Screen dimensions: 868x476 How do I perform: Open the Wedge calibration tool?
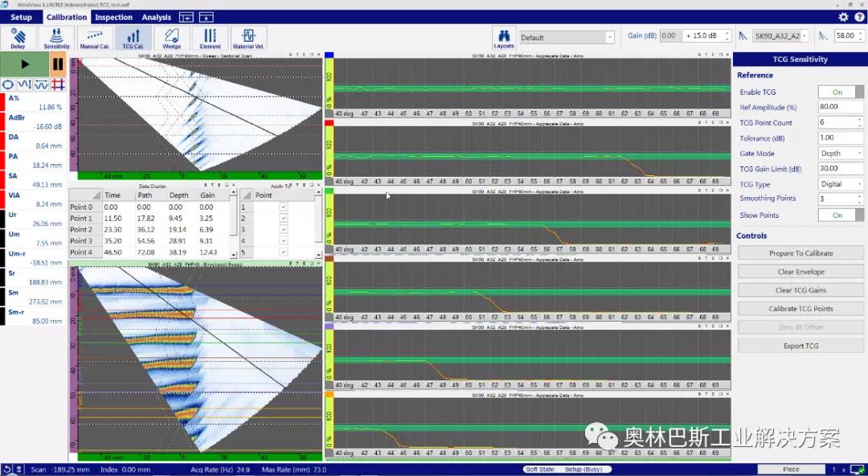pos(172,39)
